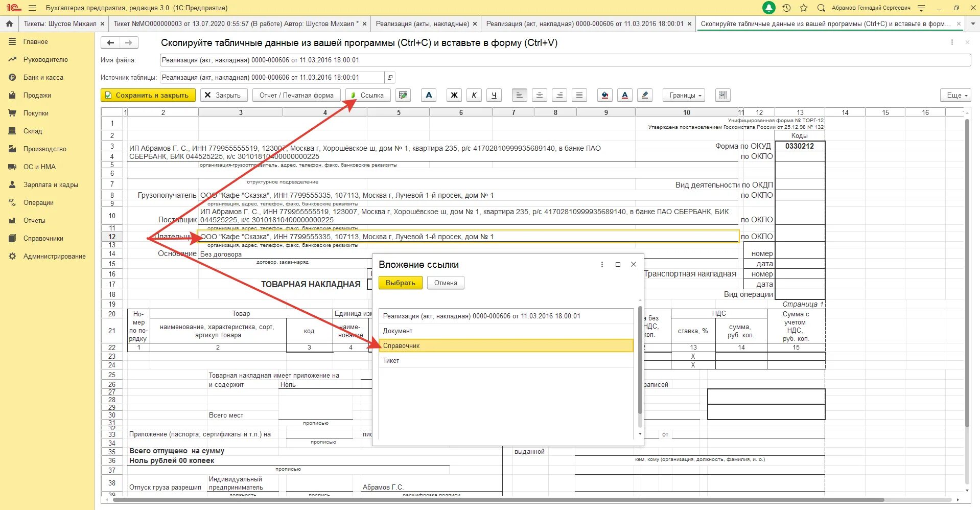Image resolution: width=980 pixels, height=510 pixels.
Task: Select the Тикет row in dialog list
Action: coord(506,360)
